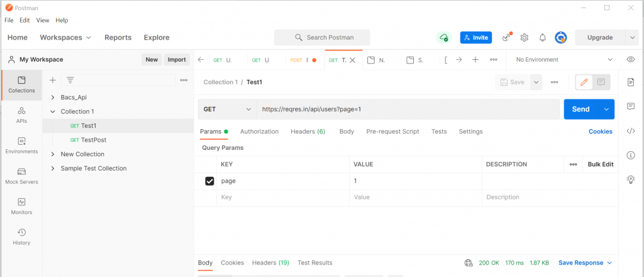Open the network globe icon near status
This screenshot has width=644, height=277.
coord(468,263)
